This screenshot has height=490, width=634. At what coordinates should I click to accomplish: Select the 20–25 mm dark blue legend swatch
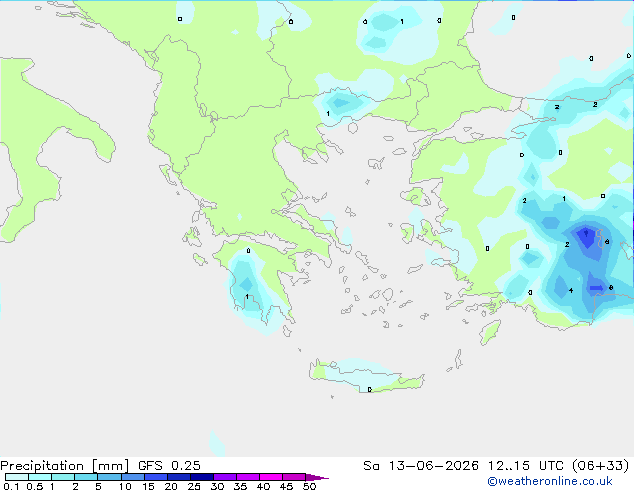[179, 477]
